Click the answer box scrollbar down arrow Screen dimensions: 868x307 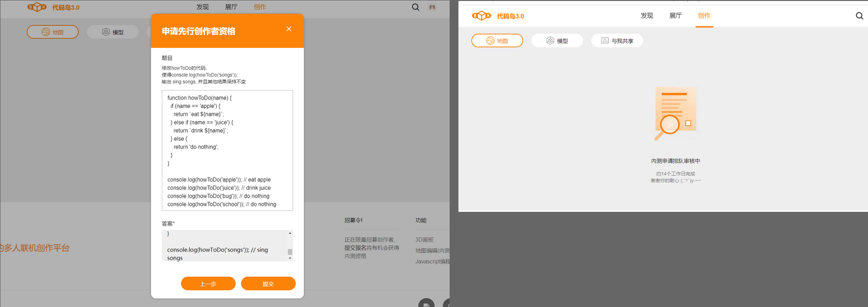pos(290,258)
